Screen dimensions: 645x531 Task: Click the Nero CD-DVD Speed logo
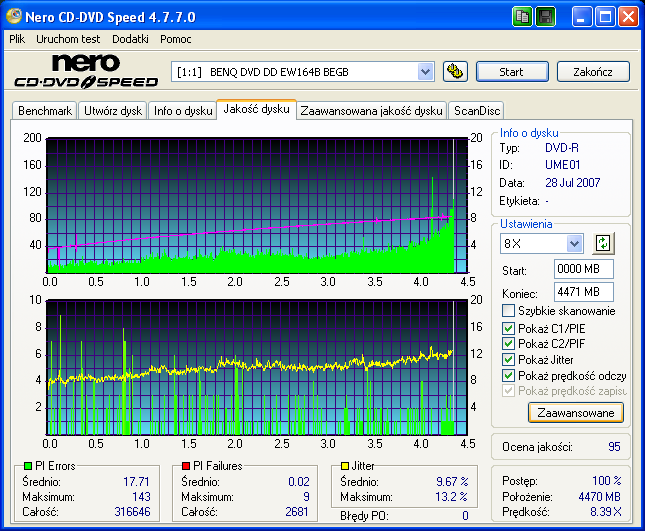point(86,71)
